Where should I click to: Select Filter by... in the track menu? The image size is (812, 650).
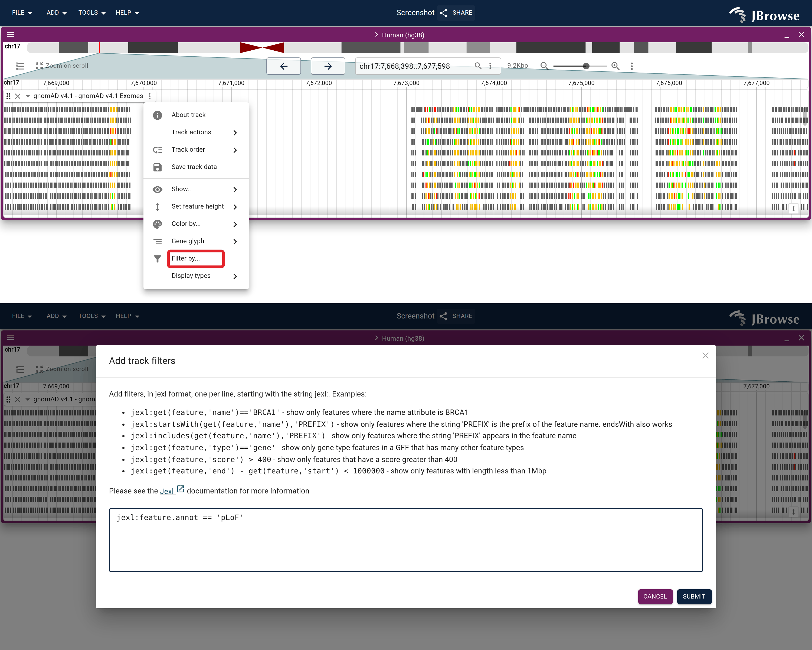click(x=196, y=258)
